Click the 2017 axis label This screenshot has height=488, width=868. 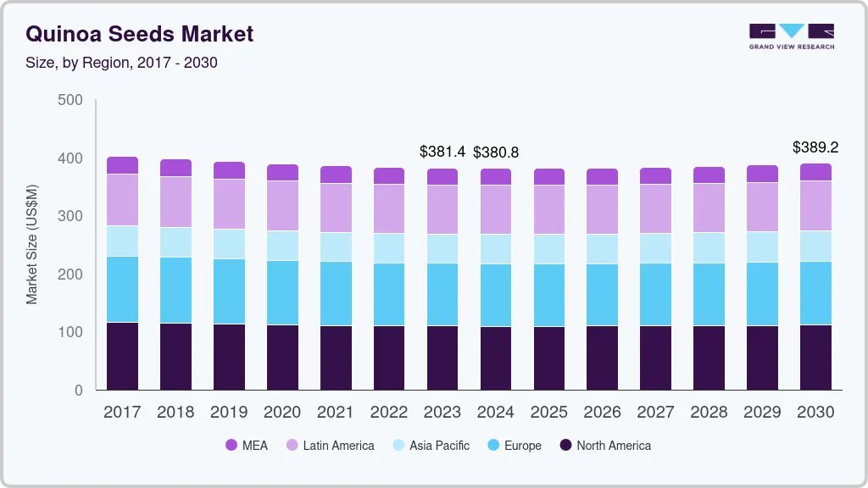(x=122, y=413)
